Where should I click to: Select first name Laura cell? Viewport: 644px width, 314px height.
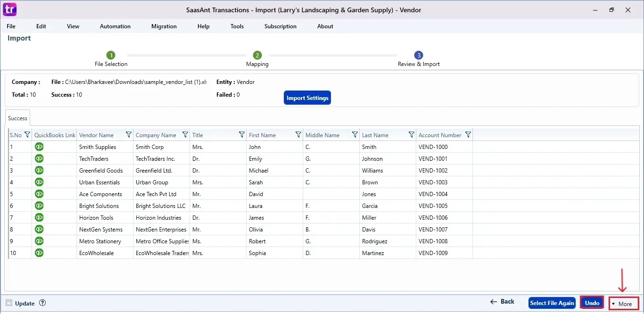tap(275, 206)
